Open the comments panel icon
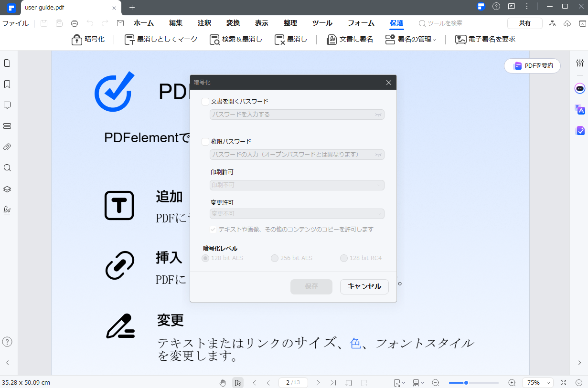588x388 pixels. (7, 105)
